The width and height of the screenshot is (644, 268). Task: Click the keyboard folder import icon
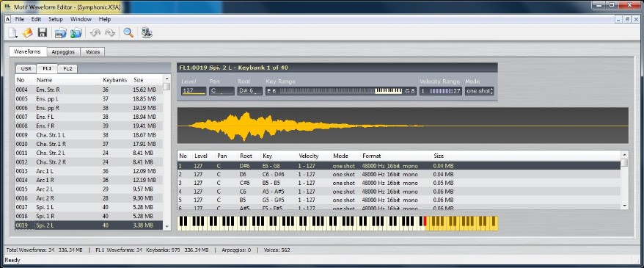coord(61,33)
